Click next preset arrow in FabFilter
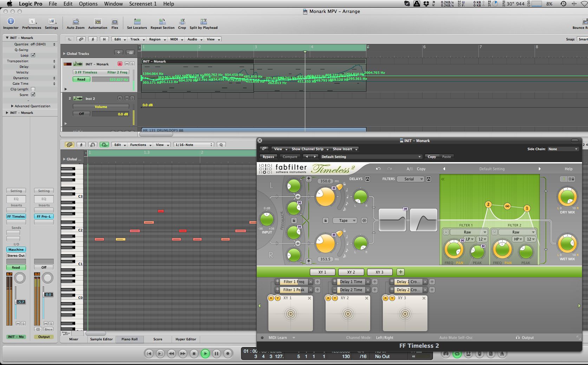This screenshot has width=588, height=365. (540, 169)
